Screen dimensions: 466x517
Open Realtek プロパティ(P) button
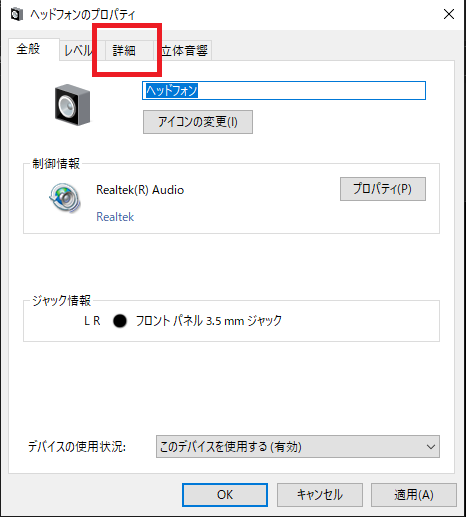(x=383, y=189)
